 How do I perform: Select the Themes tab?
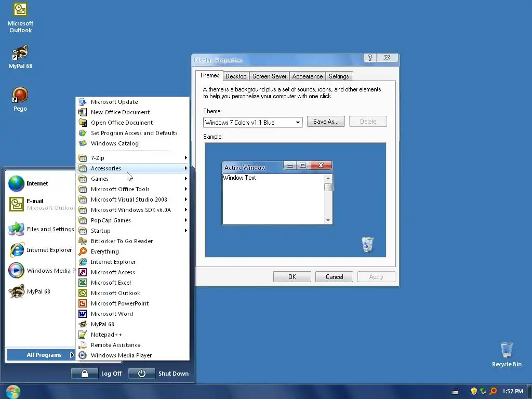click(x=209, y=75)
